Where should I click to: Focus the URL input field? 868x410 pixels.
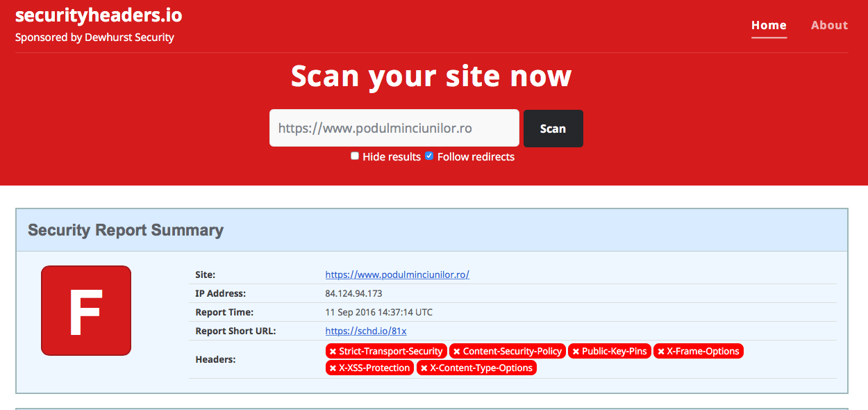(x=394, y=129)
